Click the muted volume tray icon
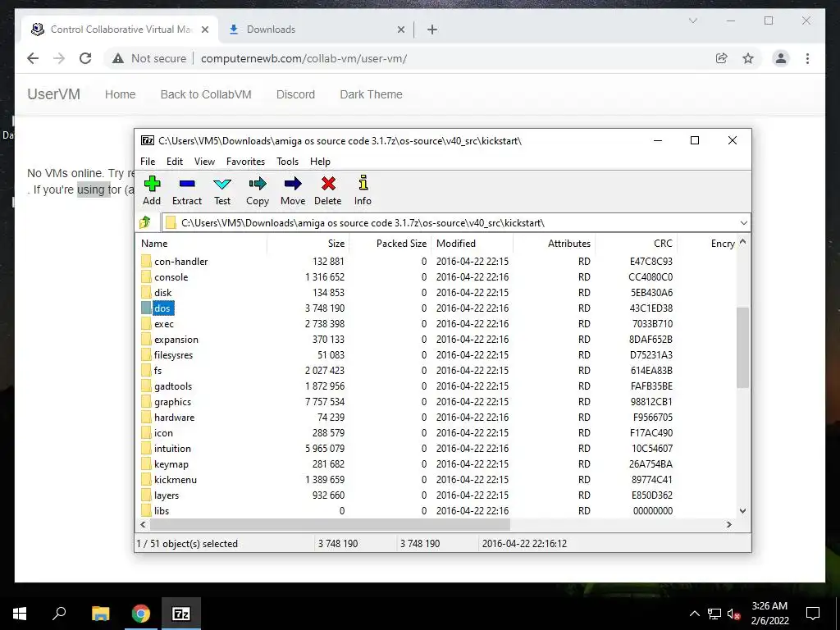840x630 pixels. (x=734, y=614)
